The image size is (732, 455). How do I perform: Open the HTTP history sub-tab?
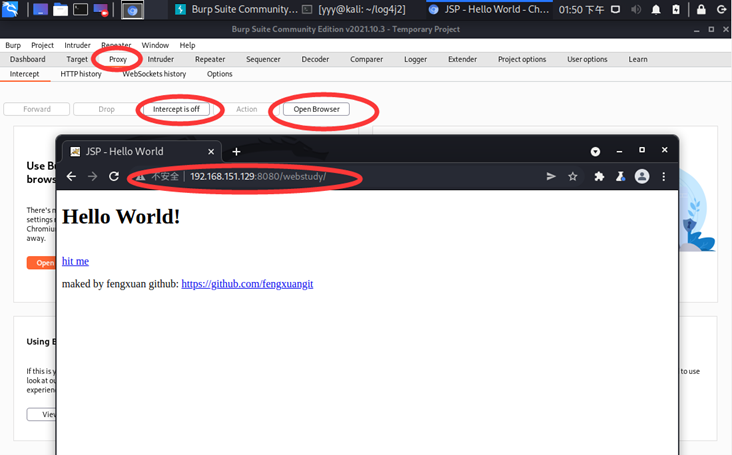(x=81, y=74)
